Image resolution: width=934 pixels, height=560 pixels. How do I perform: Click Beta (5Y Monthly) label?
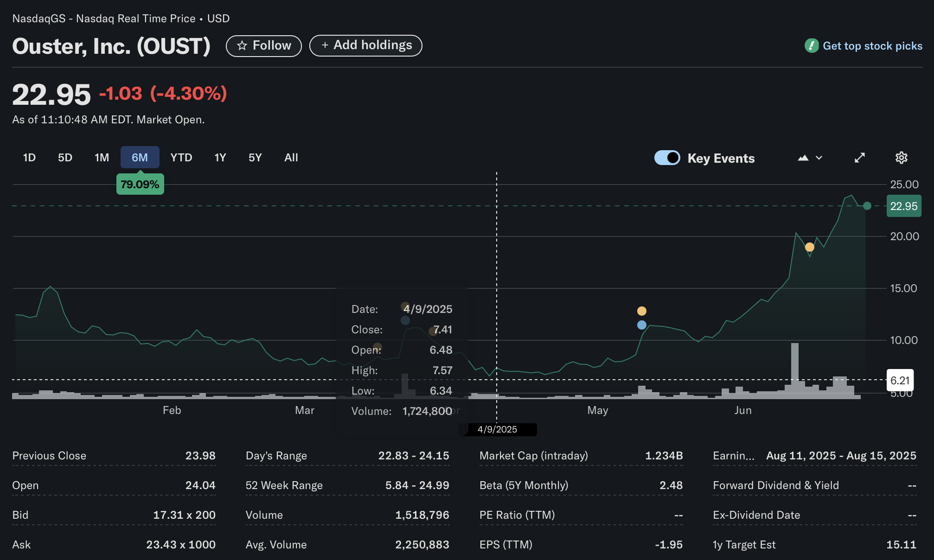pos(524,485)
